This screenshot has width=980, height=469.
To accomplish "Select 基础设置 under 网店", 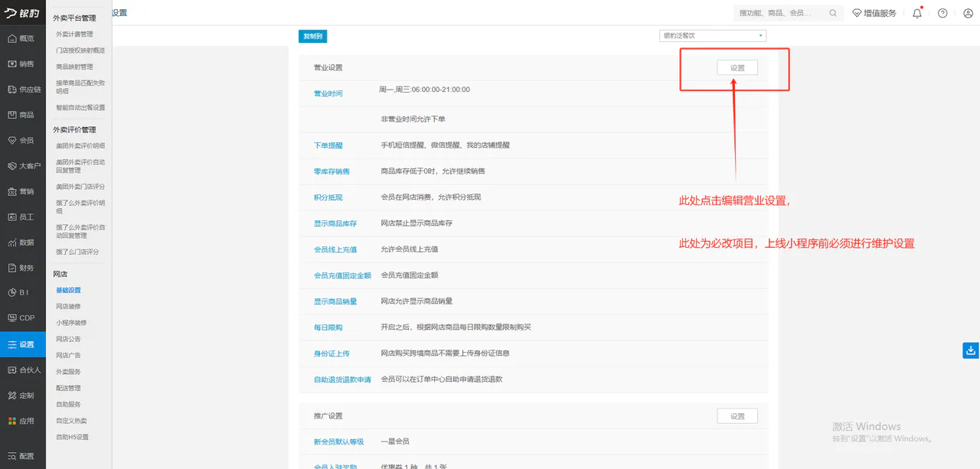I will tap(68, 291).
